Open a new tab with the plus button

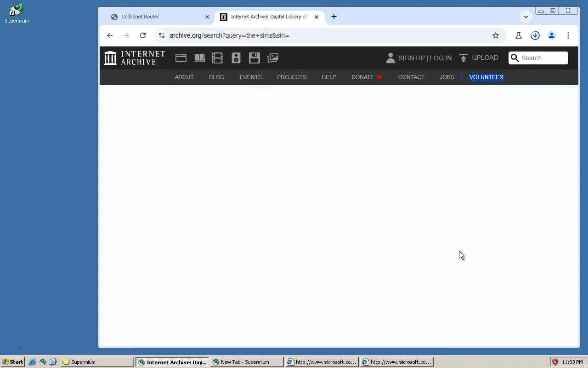coord(334,17)
